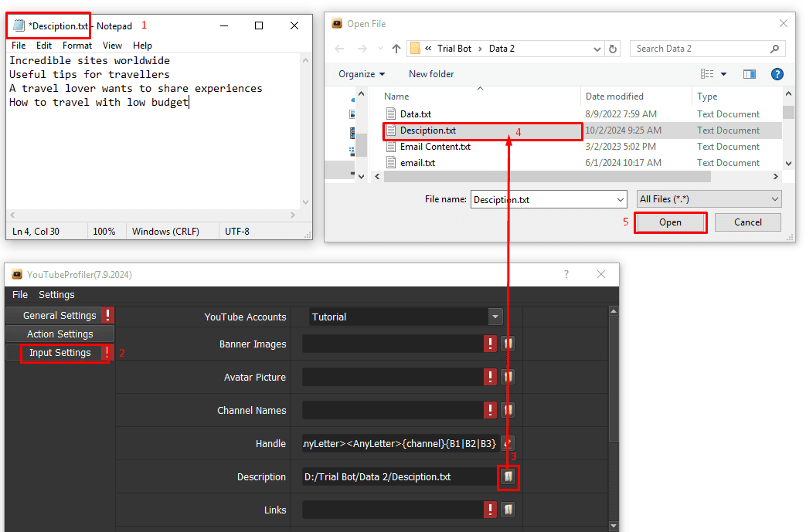Refresh the Data 2 folder listing
This screenshot has height=532, width=806.
pyautogui.click(x=613, y=49)
